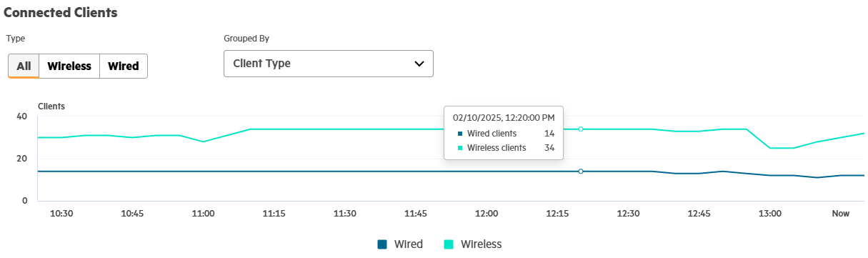
Task: Click the Wireless legend color square
Action: point(449,244)
